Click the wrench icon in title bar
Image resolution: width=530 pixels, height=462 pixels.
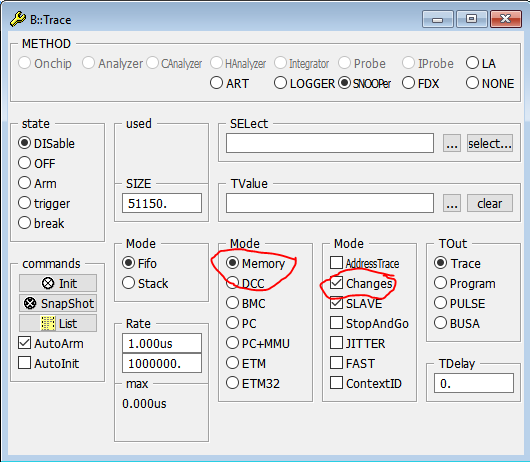pyautogui.click(x=18, y=19)
